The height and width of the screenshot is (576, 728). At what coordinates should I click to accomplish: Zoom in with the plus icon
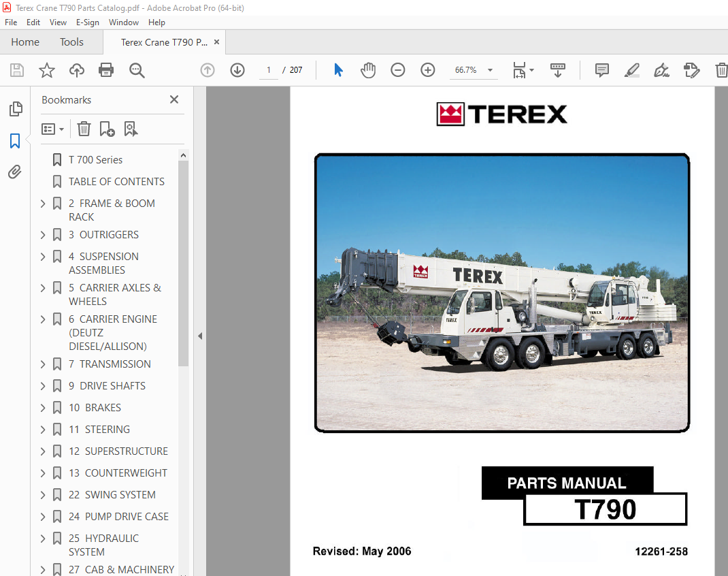(x=427, y=70)
